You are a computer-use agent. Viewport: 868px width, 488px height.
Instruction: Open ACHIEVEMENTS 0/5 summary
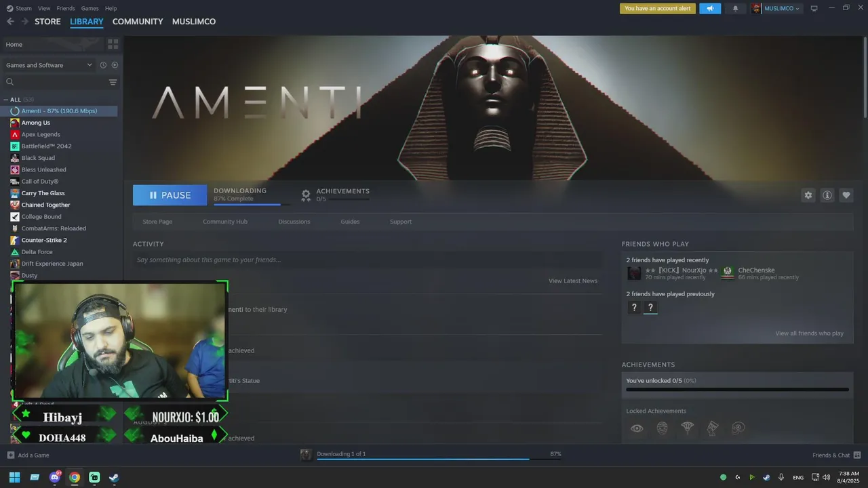tap(336, 195)
